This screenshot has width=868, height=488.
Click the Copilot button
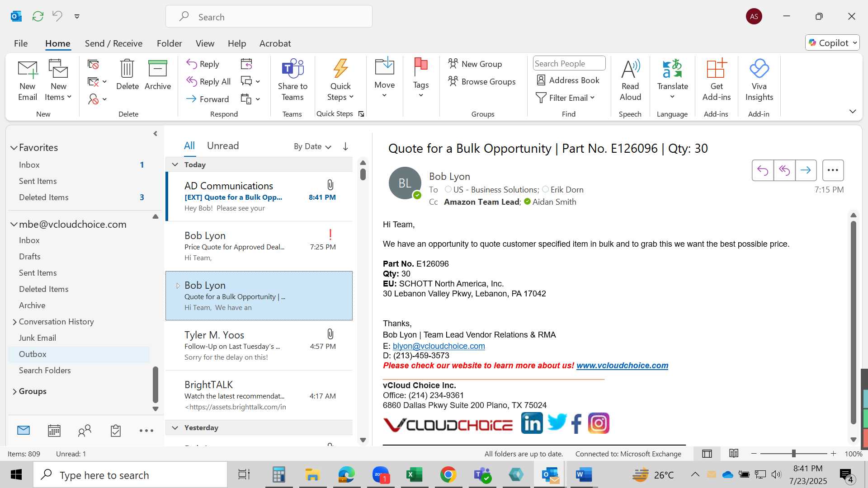pyautogui.click(x=832, y=42)
